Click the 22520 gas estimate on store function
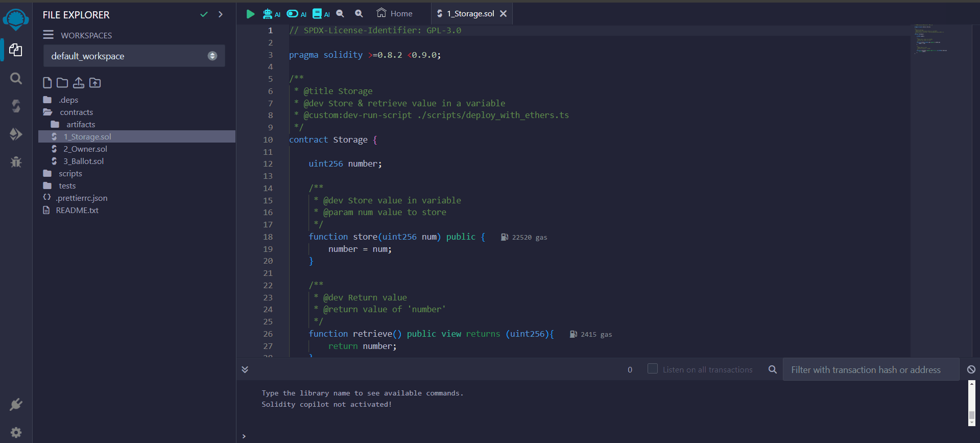Image resolution: width=980 pixels, height=443 pixels. (x=524, y=237)
